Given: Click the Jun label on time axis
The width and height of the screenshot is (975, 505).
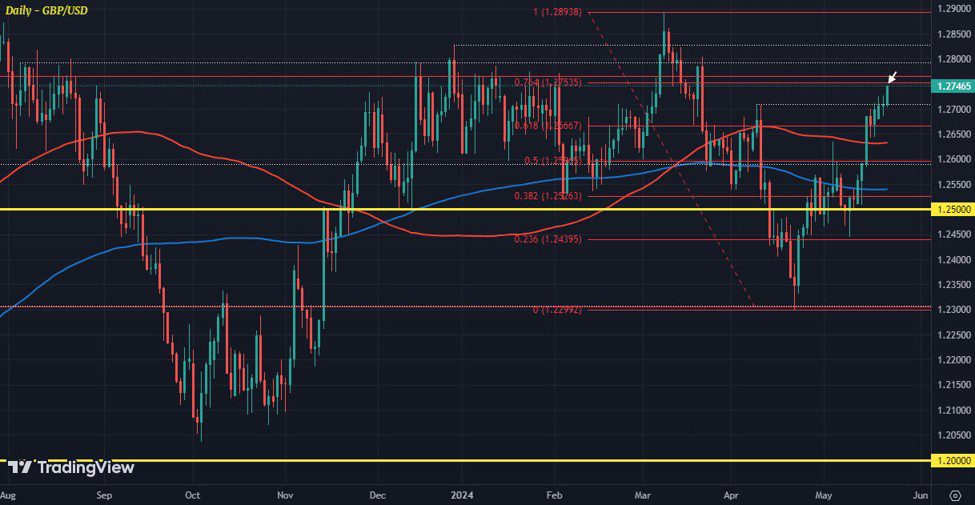Looking at the screenshot, I should [x=920, y=494].
